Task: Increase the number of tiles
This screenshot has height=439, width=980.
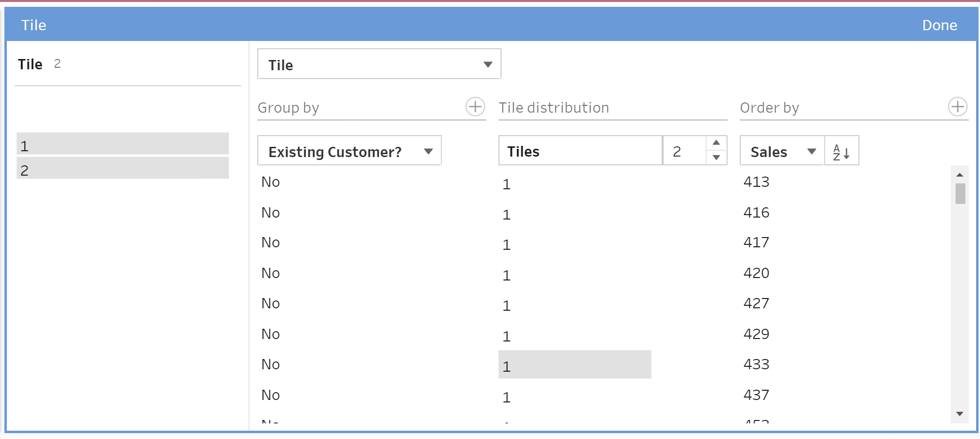Action: point(716,143)
